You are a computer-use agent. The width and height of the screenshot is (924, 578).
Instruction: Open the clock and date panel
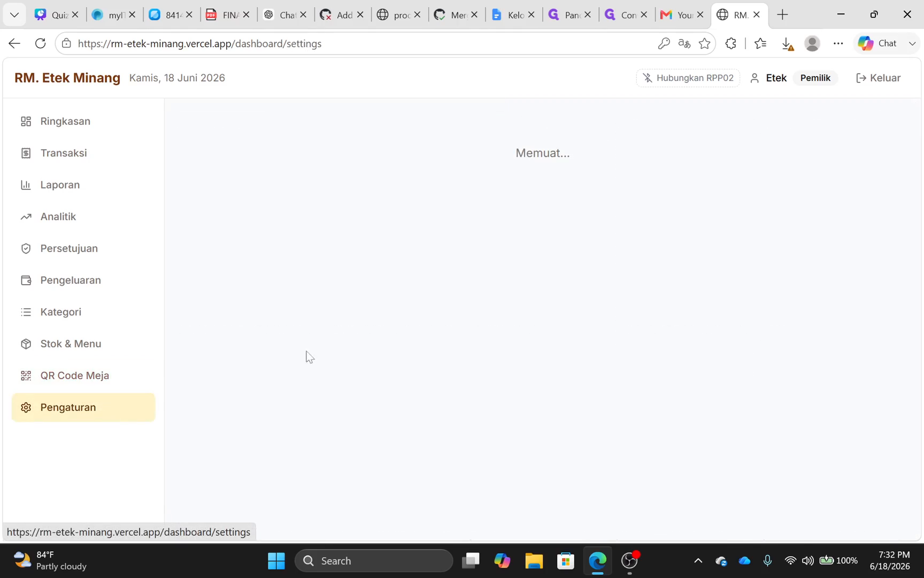click(890, 560)
